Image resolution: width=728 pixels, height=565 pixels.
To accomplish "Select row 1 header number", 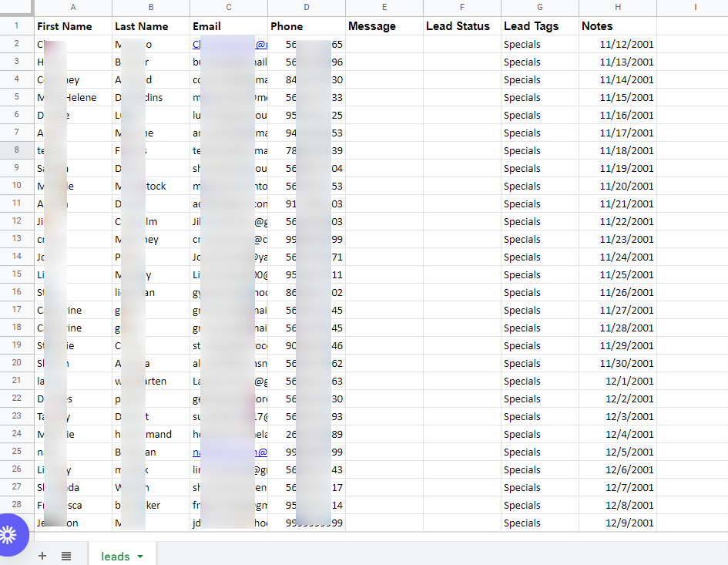I will [17, 25].
